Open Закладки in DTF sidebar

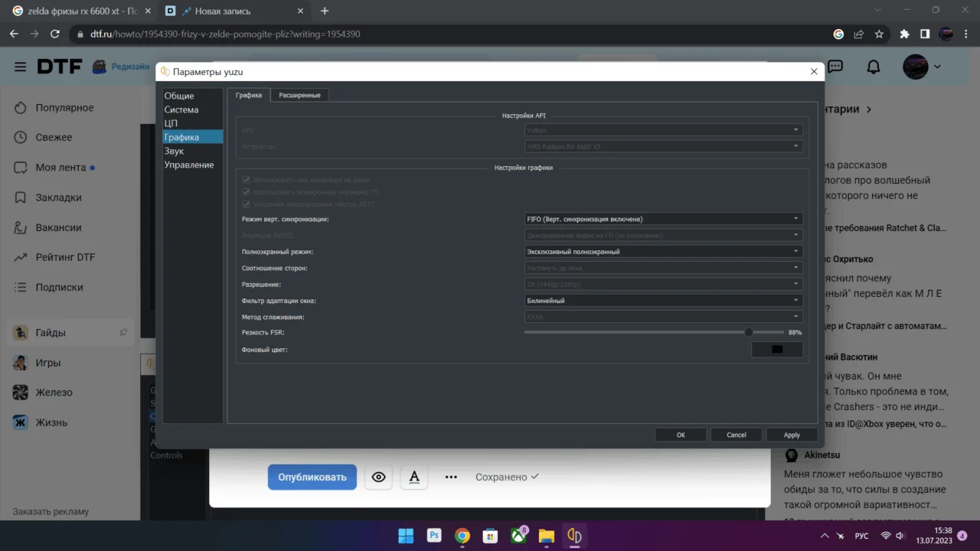pos(58,197)
